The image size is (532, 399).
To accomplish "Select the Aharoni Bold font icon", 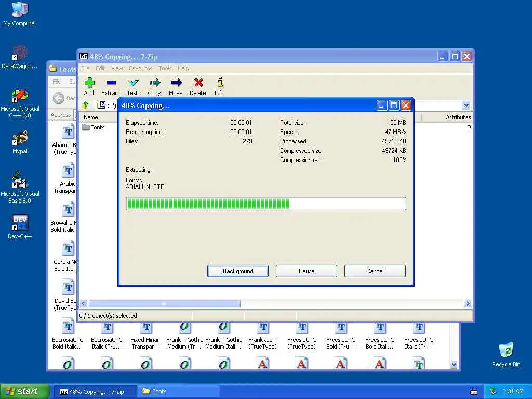I will (x=65, y=139).
